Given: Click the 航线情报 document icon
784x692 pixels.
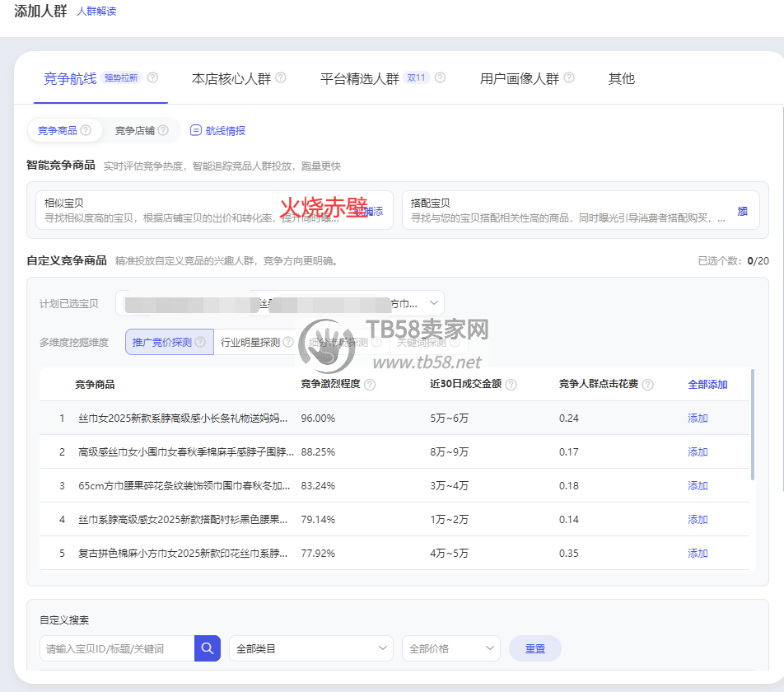Looking at the screenshot, I should pos(196,130).
